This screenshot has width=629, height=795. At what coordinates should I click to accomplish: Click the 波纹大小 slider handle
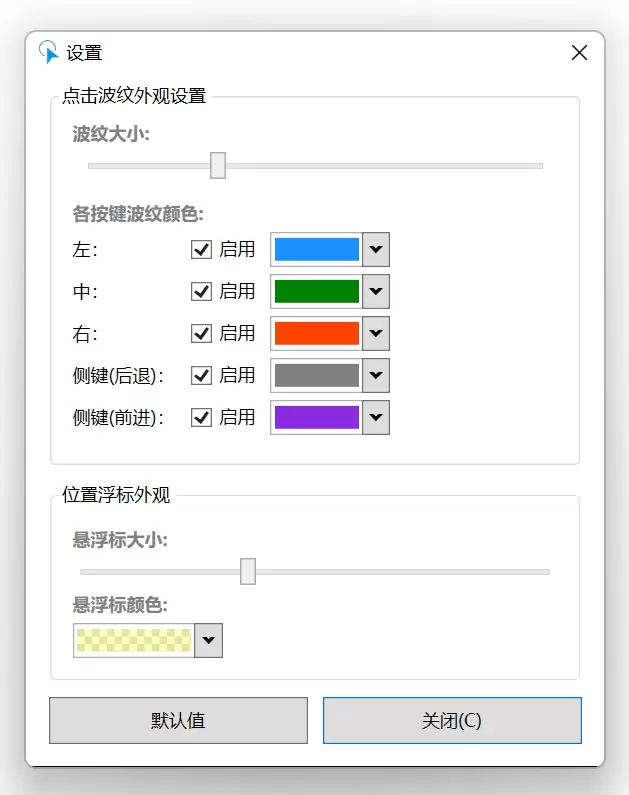click(x=218, y=165)
